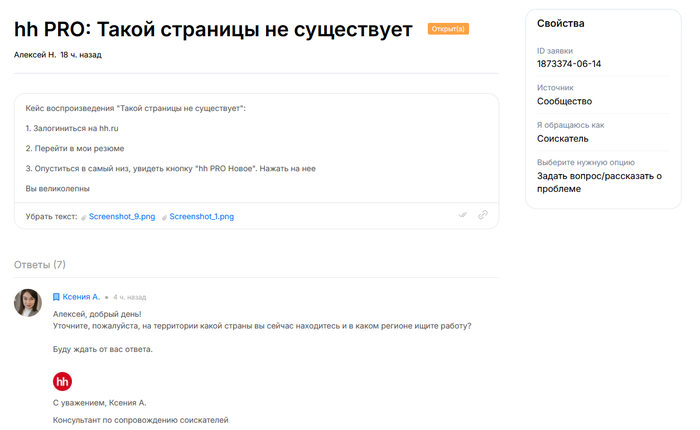The image size is (700, 430).
Task: Select ticket ID value 1873374-06-14
Action: (569, 64)
